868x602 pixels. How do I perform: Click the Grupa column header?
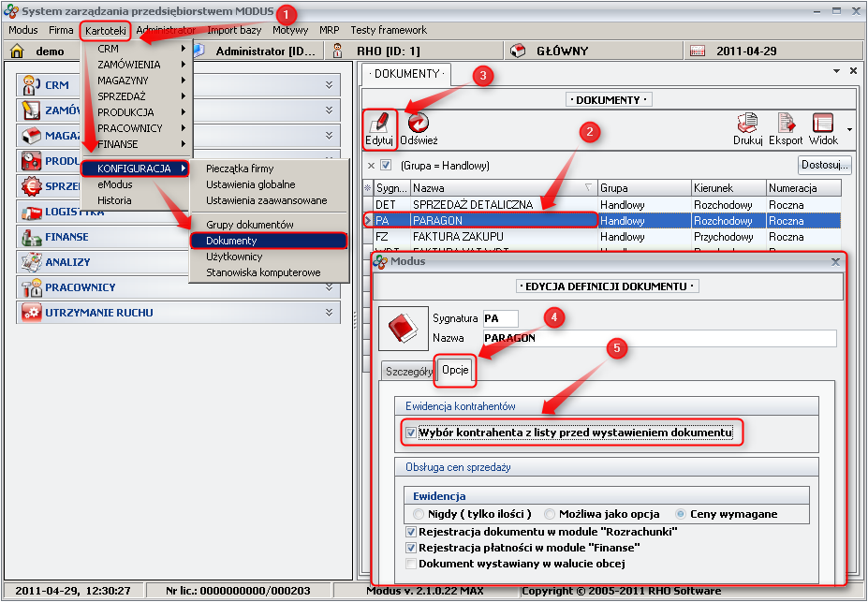pyautogui.click(x=644, y=188)
